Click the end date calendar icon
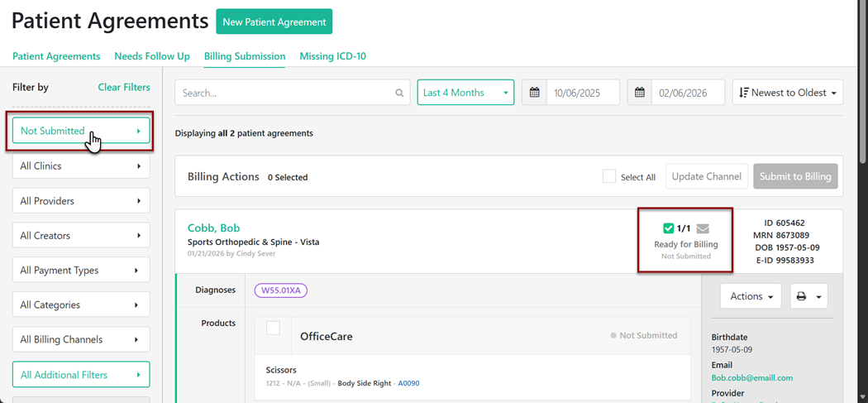This screenshot has width=868, height=403. pos(640,93)
